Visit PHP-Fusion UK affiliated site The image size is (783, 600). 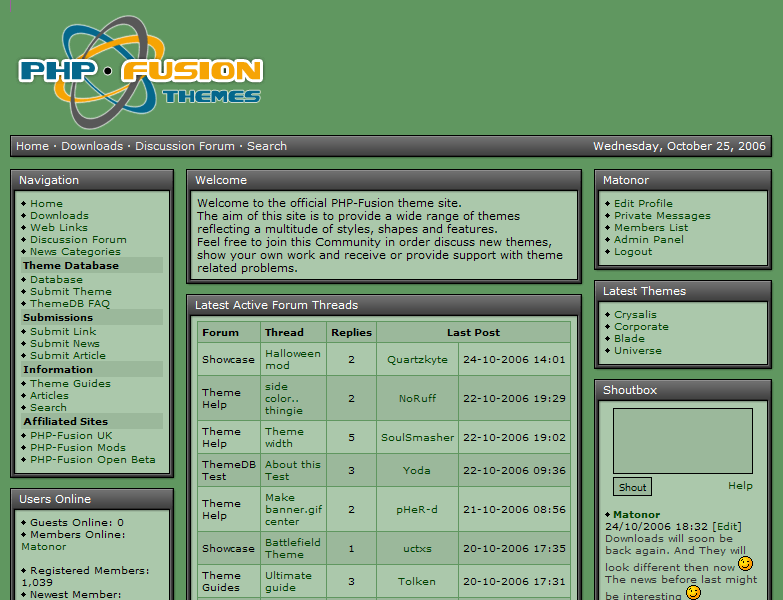click(x=71, y=435)
